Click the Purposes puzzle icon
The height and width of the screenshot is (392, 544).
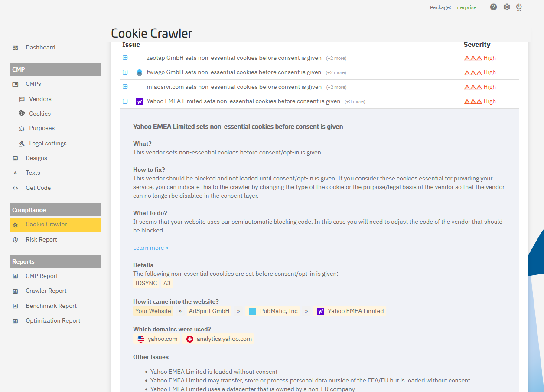point(22,128)
